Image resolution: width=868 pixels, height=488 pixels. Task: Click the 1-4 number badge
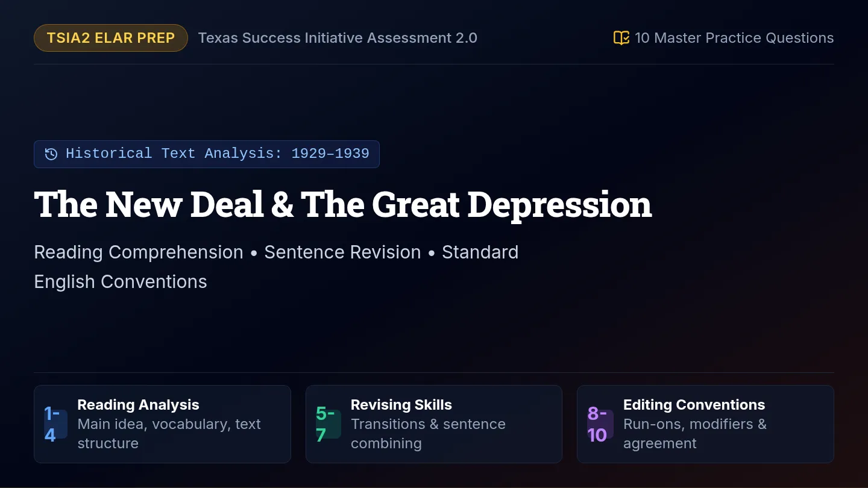(x=55, y=424)
